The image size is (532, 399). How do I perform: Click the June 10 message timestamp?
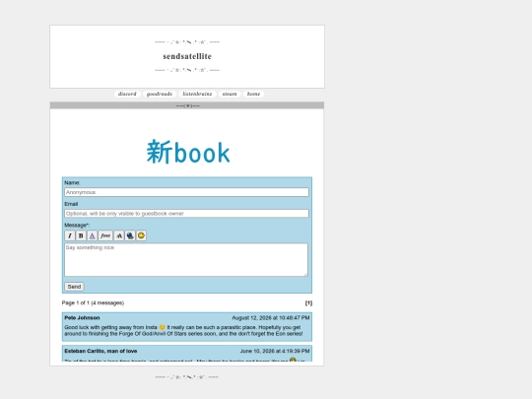(x=275, y=351)
